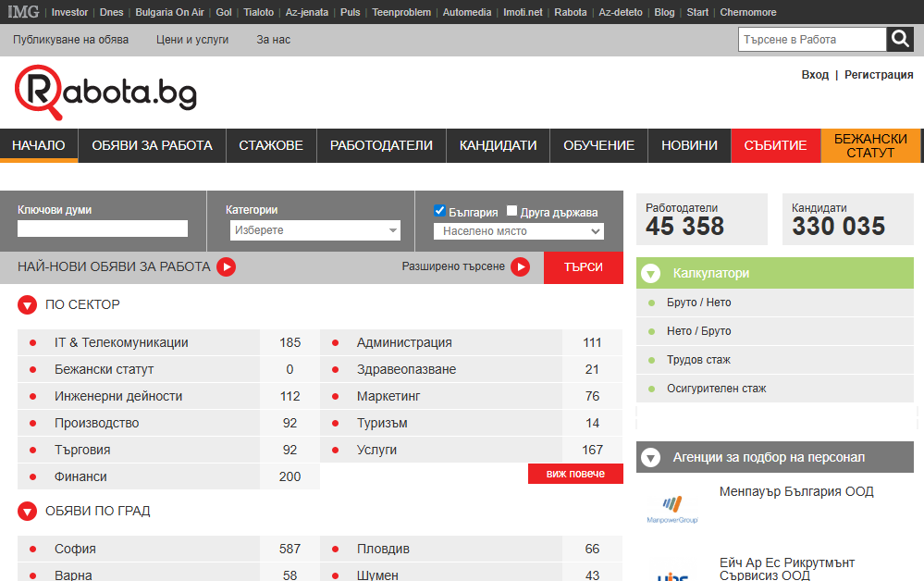924x581 pixels.
Task: Open Трудов стаж calculator
Action: 698,360
